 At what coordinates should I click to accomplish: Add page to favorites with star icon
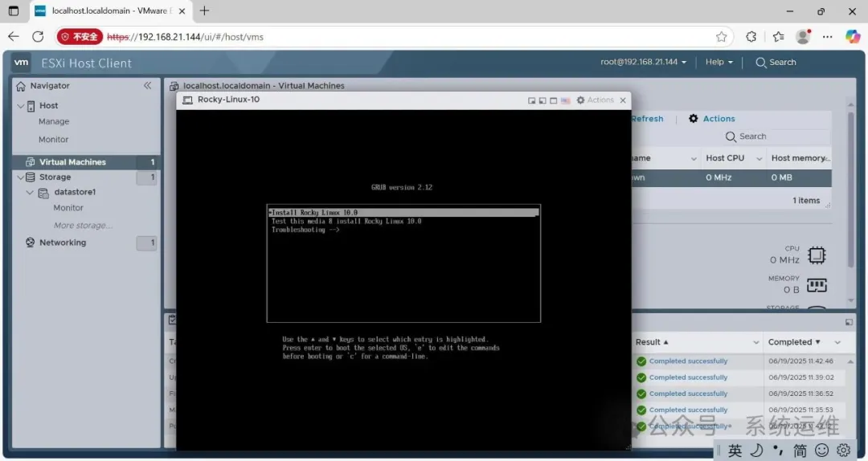pos(721,37)
